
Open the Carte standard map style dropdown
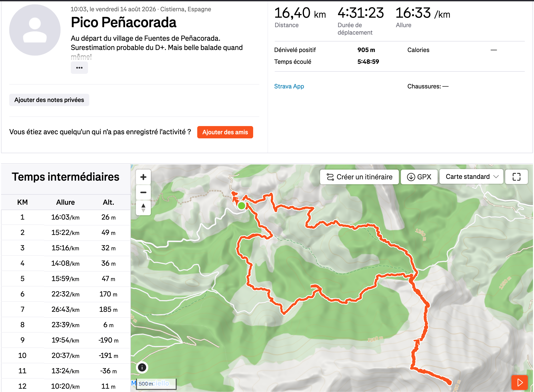tap(471, 177)
